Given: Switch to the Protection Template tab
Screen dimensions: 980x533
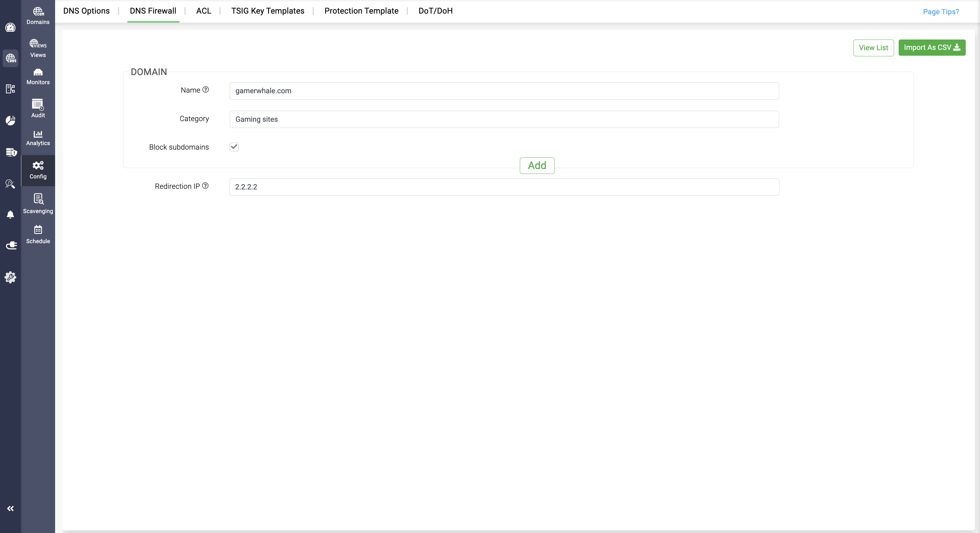Looking at the screenshot, I should tap(361, 11).
